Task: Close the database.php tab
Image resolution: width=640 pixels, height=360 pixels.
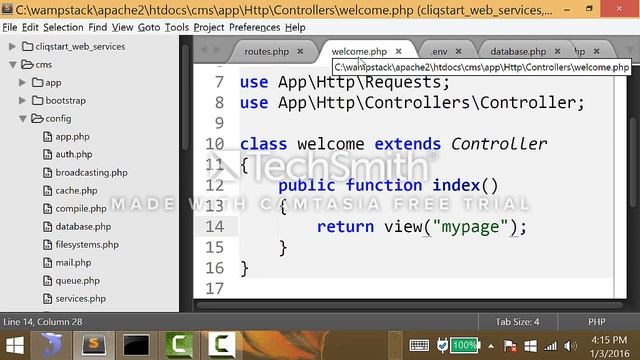Action: [x=558, y=51]
